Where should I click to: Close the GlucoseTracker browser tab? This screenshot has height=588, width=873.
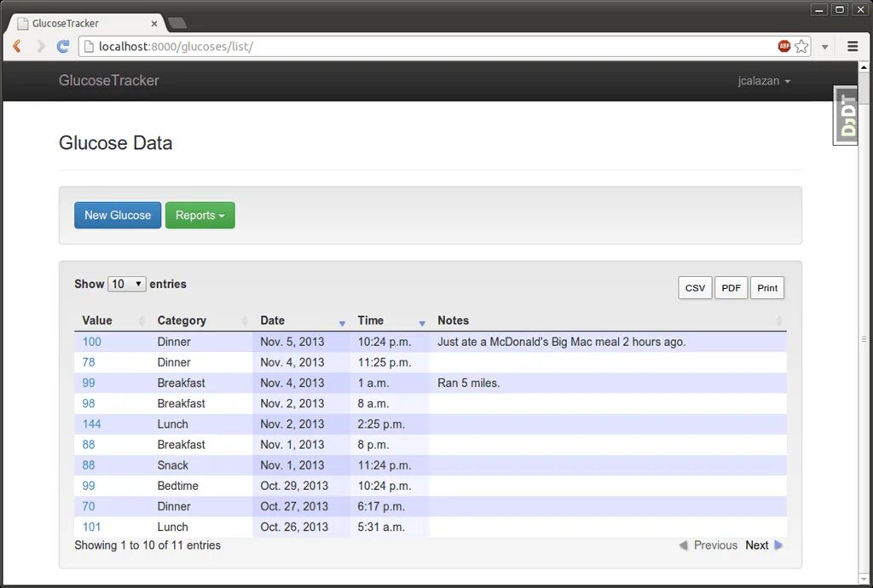[154, 23]
